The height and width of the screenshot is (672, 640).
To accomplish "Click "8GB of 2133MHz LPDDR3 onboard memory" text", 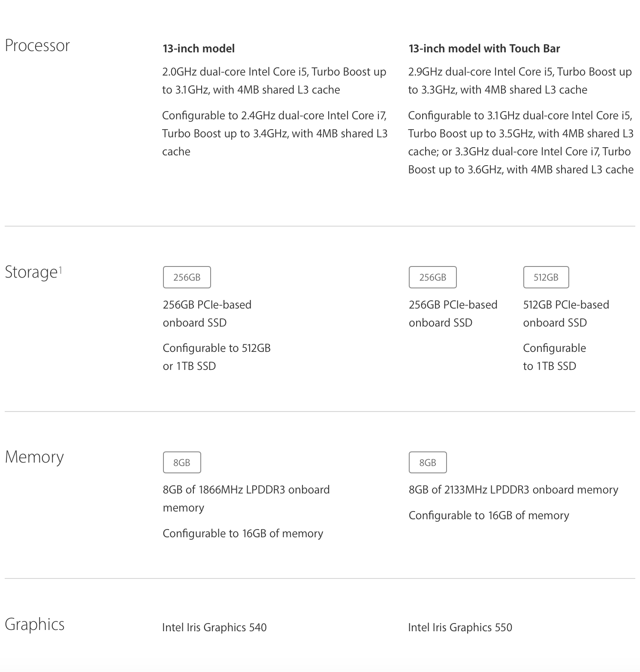I will click(x=513, y=490).
